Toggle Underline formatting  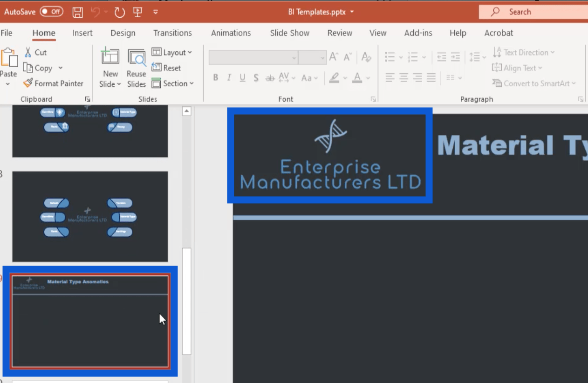pos(243,78)
